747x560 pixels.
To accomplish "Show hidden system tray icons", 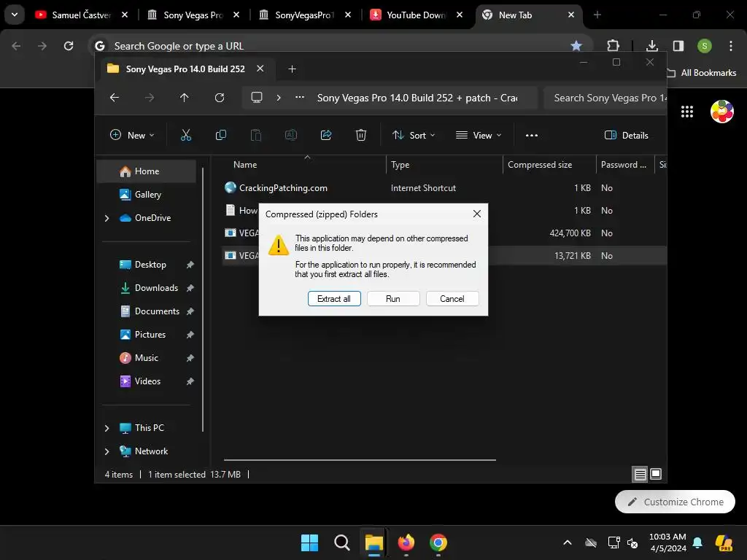I will (x=568, y=542).
